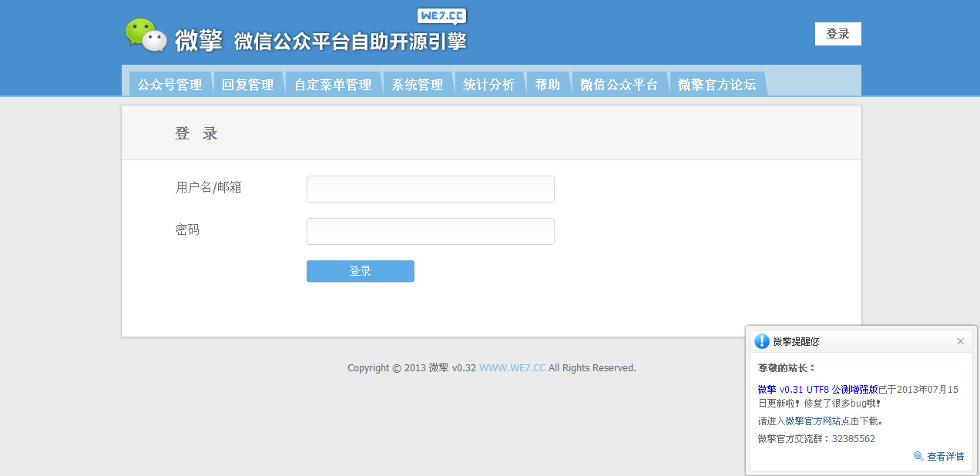Image resolution: width=980 pixels, height=476 pixels.
Task: Follow the 微擎 v0.31 UTF8 公测增强版 link
Action: coord(819,389)
